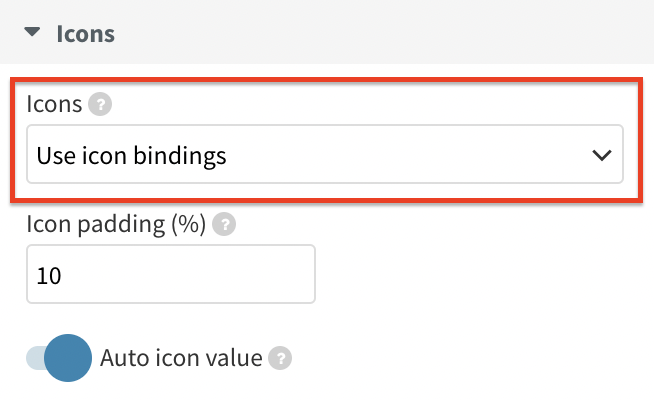Click the Icons section header title
The height and width of the screenshot is (400, 654).
point(86,34)
